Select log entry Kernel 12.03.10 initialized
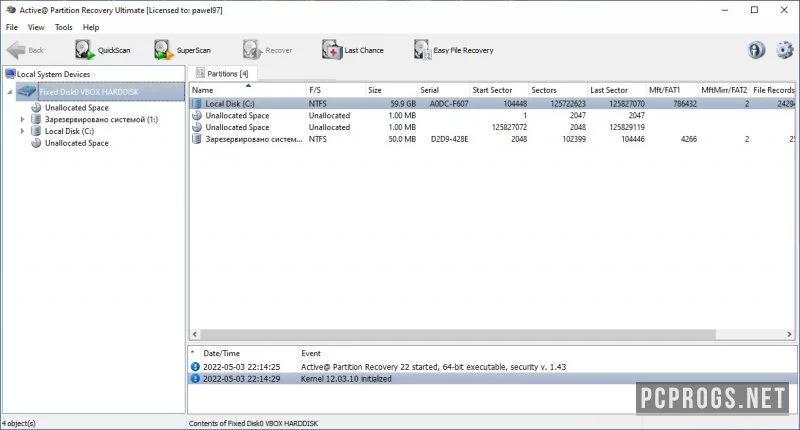The height and width of the screenshot is (430, 800). click(x=492, y=378)
